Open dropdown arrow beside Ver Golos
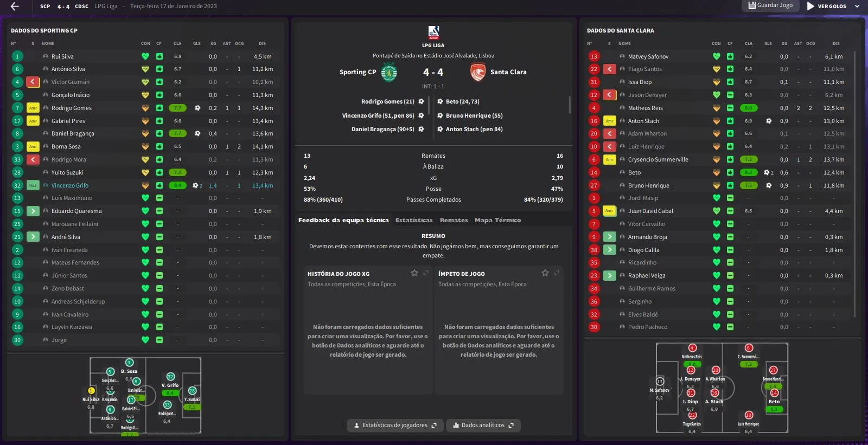 857,6
